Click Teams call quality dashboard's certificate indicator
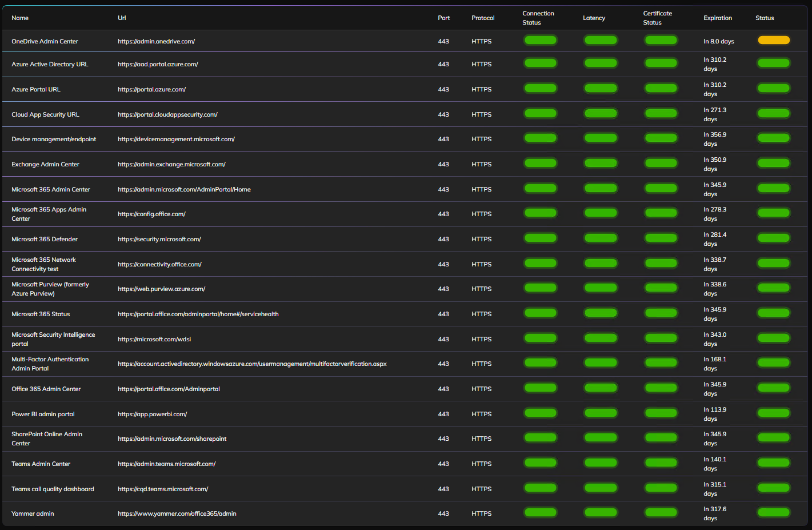 [x=661, y=488]
